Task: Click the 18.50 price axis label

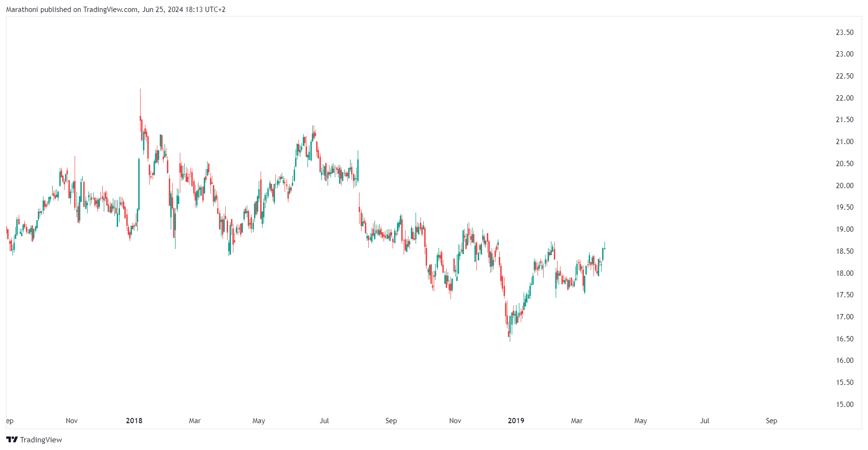Action: pos(844,251)
